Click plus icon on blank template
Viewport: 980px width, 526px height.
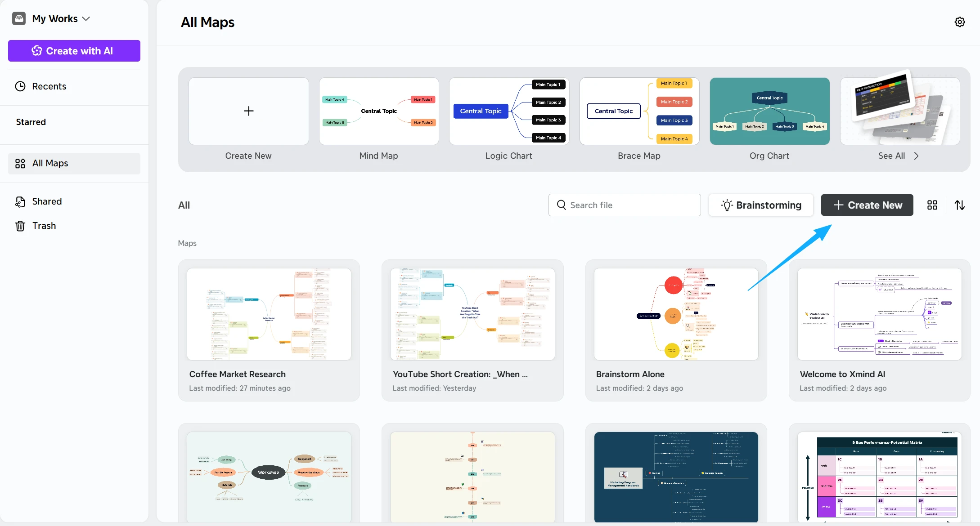point(248,111)
